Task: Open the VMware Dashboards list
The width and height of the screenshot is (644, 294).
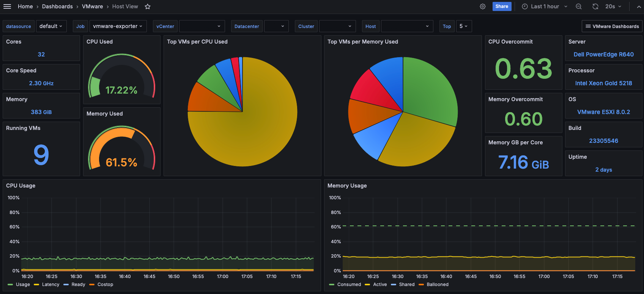Action: (612, 26)
